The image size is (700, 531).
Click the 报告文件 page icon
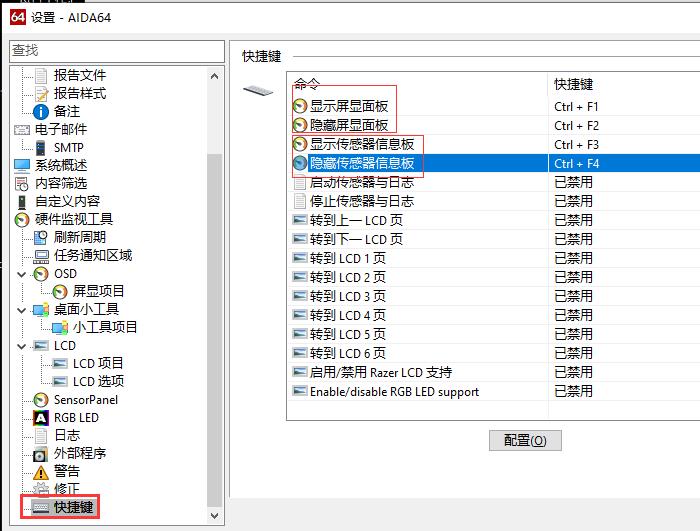pyautogui.click(x=41, y=75)
